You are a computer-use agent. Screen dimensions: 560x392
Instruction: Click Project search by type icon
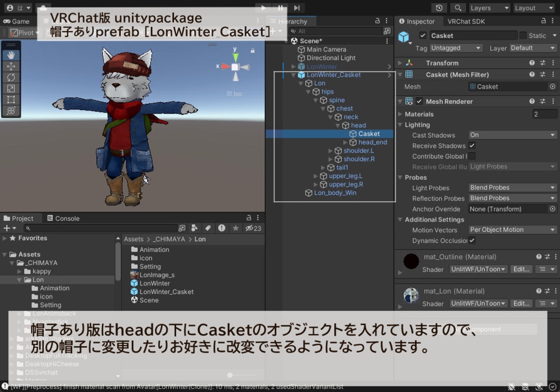point(194,228)
